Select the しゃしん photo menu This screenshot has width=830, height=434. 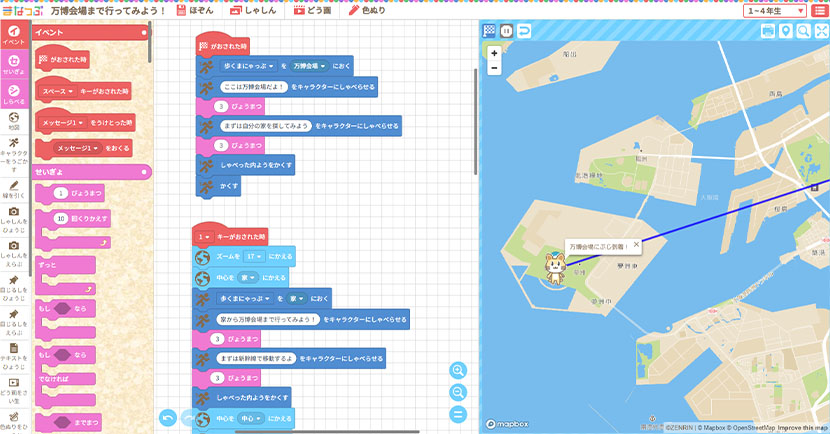251,10
